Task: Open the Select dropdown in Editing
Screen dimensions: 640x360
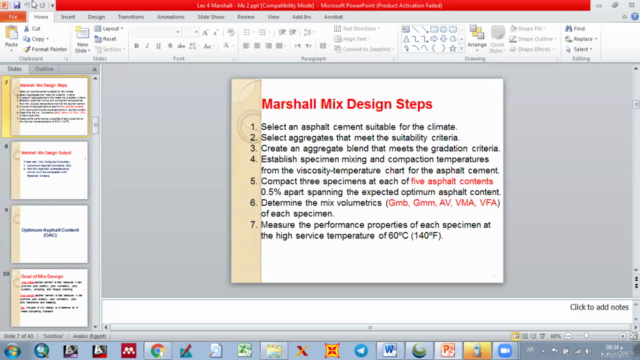Action: coord(579,49)
